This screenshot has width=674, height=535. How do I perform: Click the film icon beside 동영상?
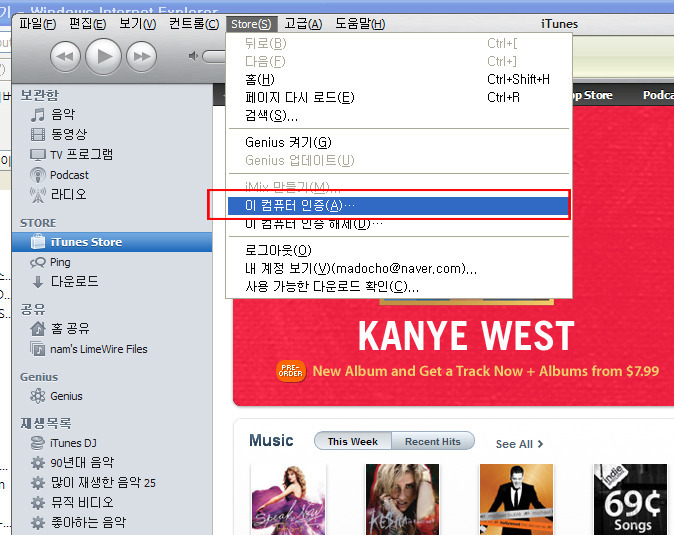38,135
